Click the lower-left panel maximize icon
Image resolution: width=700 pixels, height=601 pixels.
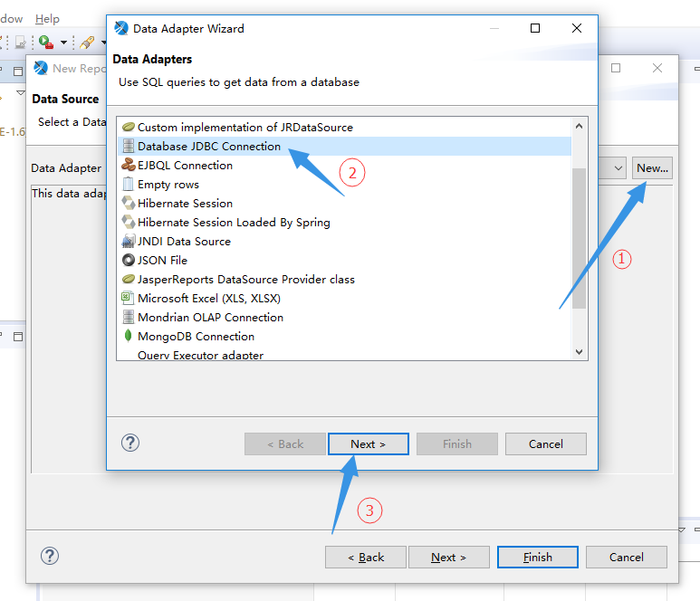pyautogui.click(x=18, y=337)
